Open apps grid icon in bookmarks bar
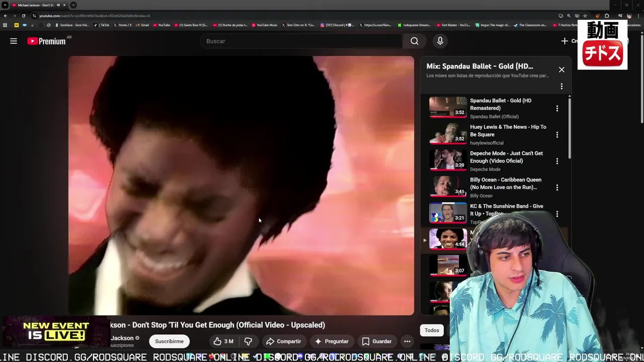Image resolution: width=644 pixels, height=362 pixels. 5,25
